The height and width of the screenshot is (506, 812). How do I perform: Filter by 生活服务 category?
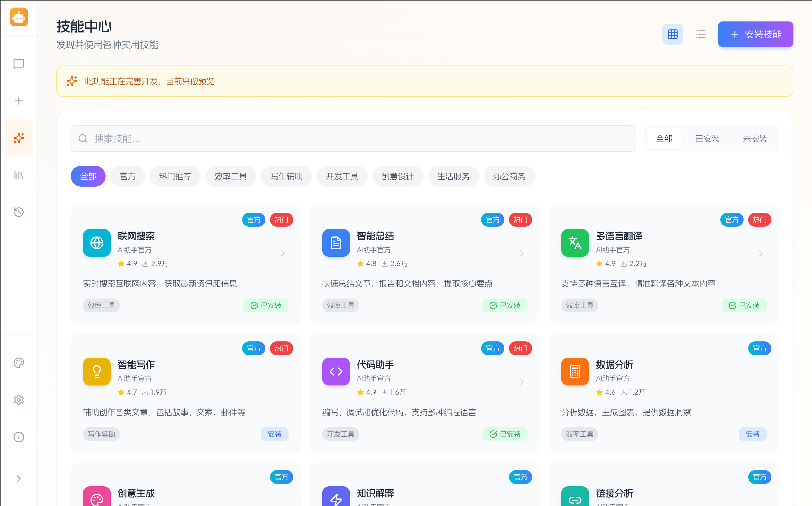point(453,176)
